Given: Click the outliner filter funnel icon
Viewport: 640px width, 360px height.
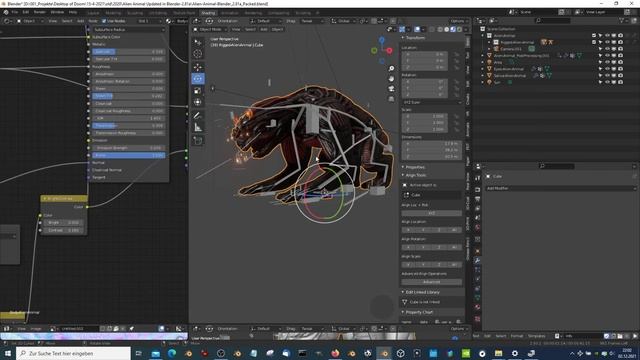Looking at the screenshot, I should 622,20.
